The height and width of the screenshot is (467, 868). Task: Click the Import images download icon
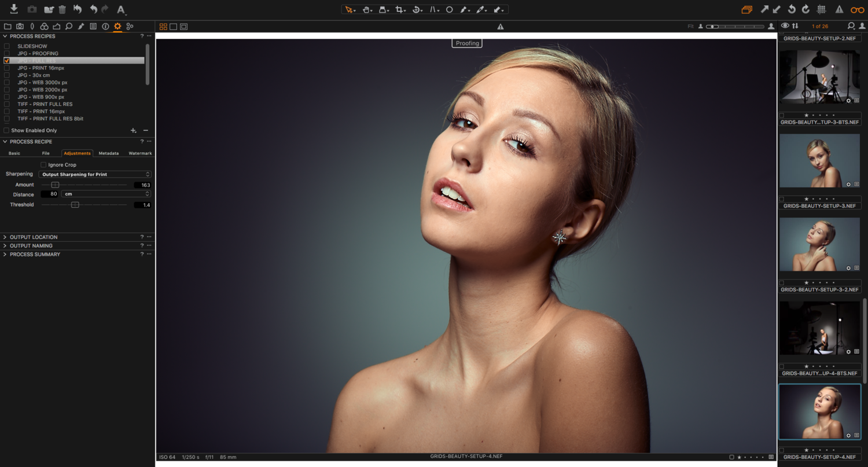coord(14,9)
